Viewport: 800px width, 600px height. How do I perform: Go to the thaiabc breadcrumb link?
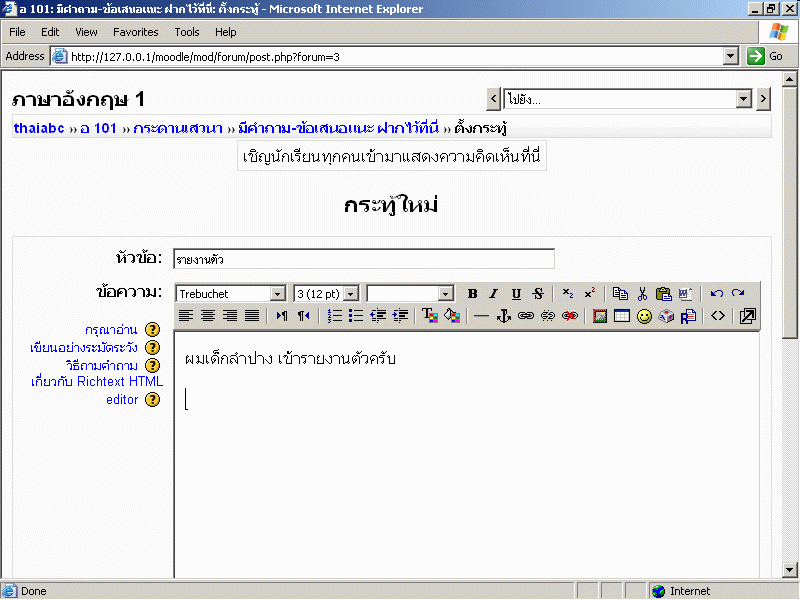[39, 128]
